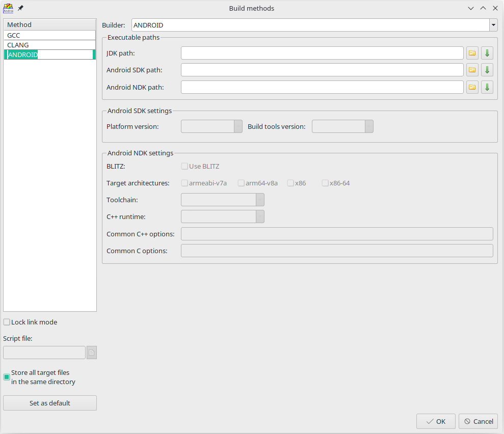Viewport: 504px width, 434px height.
Task: Open the Builder dropdown
Action: [493, 25]
